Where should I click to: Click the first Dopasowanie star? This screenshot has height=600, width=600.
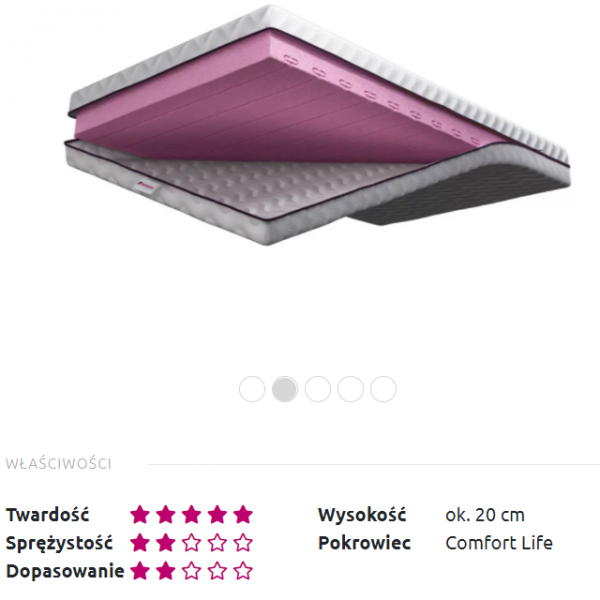click(140, 571)
